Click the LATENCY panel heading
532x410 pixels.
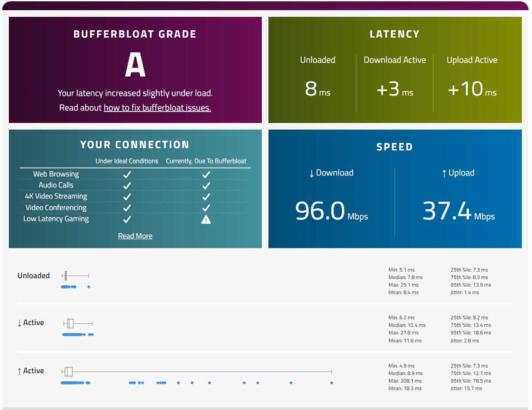point(394,34)
